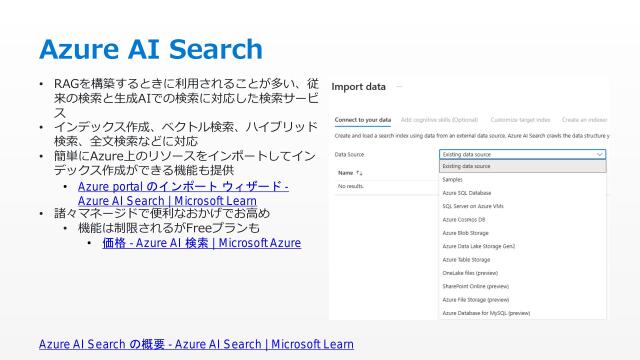Viewport: 640px width, 360px height.
Task: Click the Data Source label
Action: pos(349,154)
